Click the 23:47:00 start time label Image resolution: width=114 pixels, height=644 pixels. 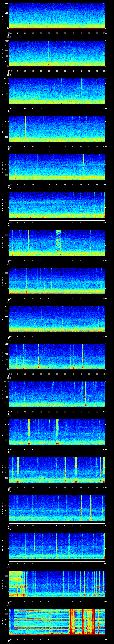click(x=9, y=450)
